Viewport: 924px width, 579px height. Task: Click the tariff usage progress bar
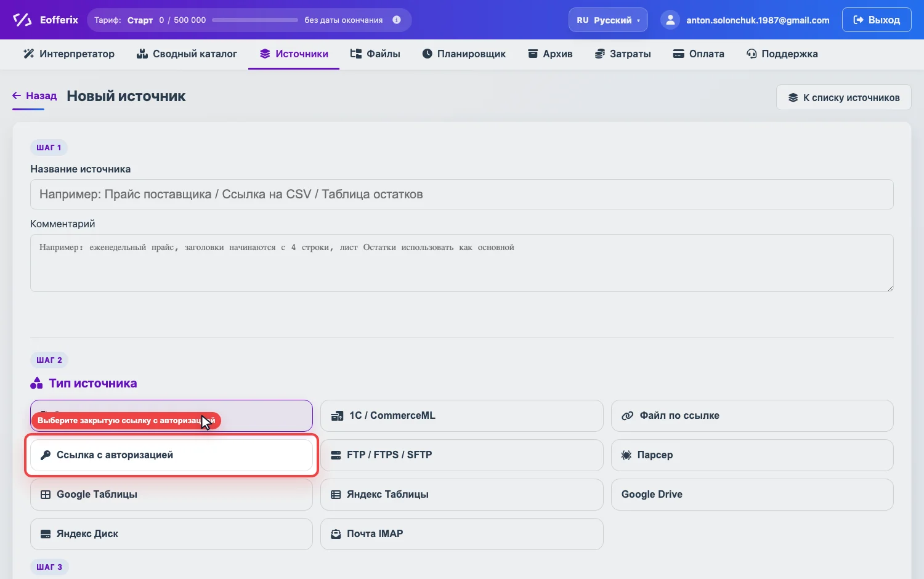(255, 20)
